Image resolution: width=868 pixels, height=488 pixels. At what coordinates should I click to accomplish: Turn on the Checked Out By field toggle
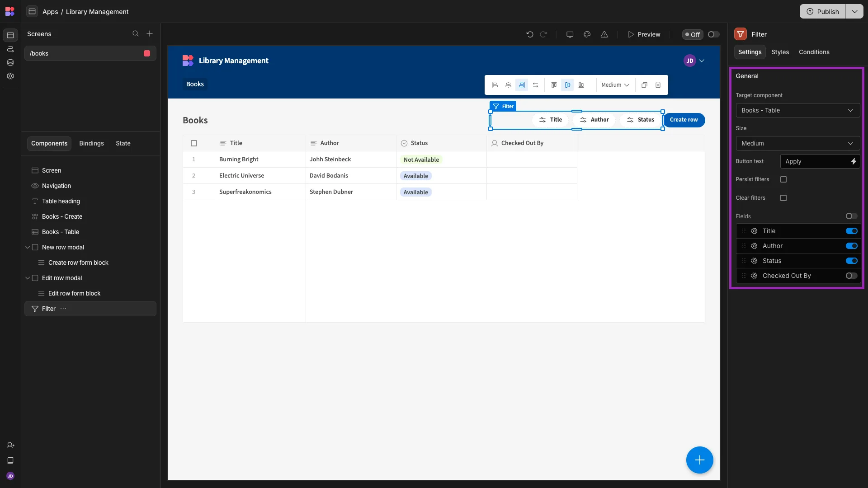click(x=851, y=276)
